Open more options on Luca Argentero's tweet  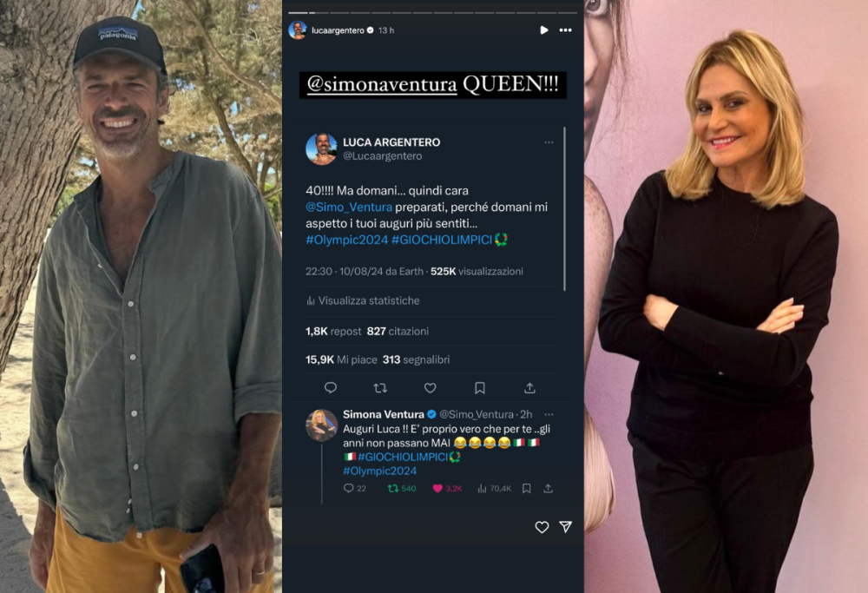click(x=549, y=142)
